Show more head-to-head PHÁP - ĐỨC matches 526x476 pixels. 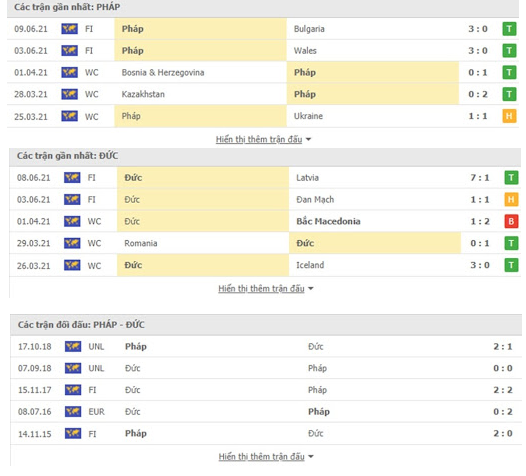point(266,457)
